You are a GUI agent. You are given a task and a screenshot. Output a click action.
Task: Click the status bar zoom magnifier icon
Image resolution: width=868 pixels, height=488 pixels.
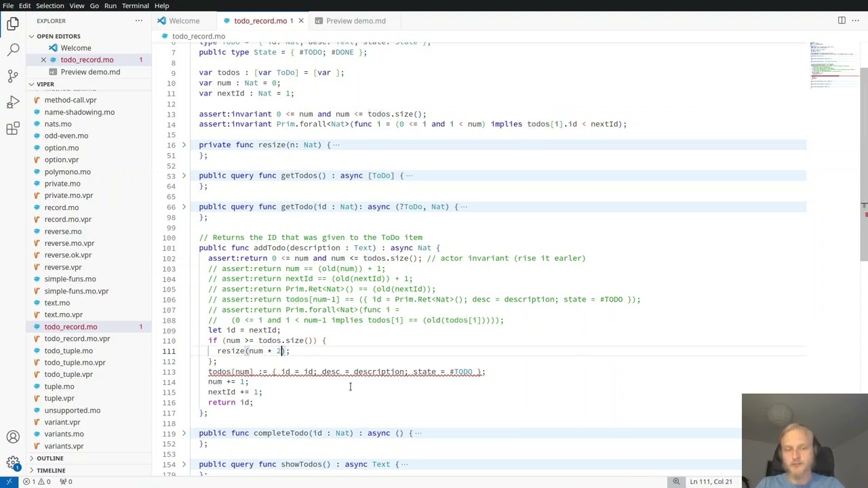(x=676, y=482)
